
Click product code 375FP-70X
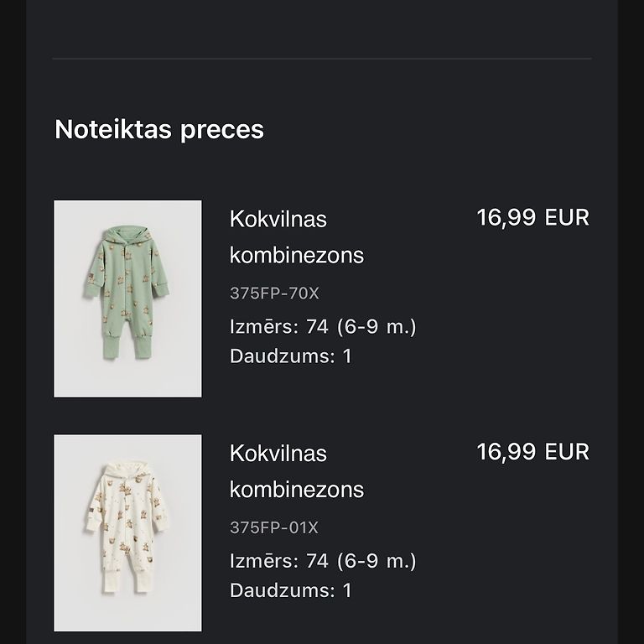274,293
